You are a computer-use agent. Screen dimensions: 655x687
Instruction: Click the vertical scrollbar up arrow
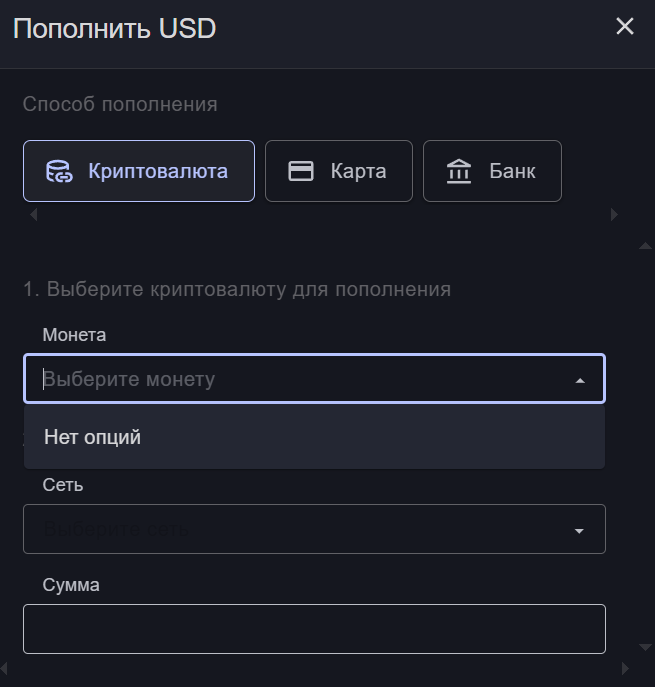pyautogui.click(x=645, y=245)
